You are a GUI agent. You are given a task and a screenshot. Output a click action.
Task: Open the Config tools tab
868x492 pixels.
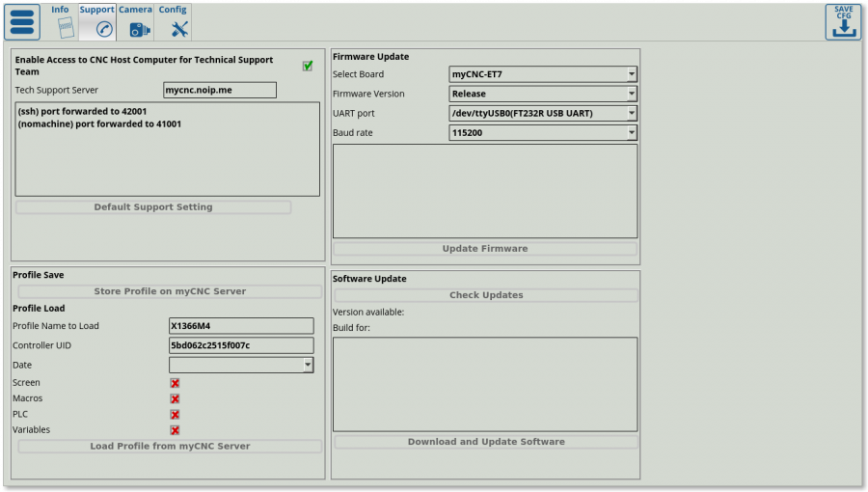174,21
